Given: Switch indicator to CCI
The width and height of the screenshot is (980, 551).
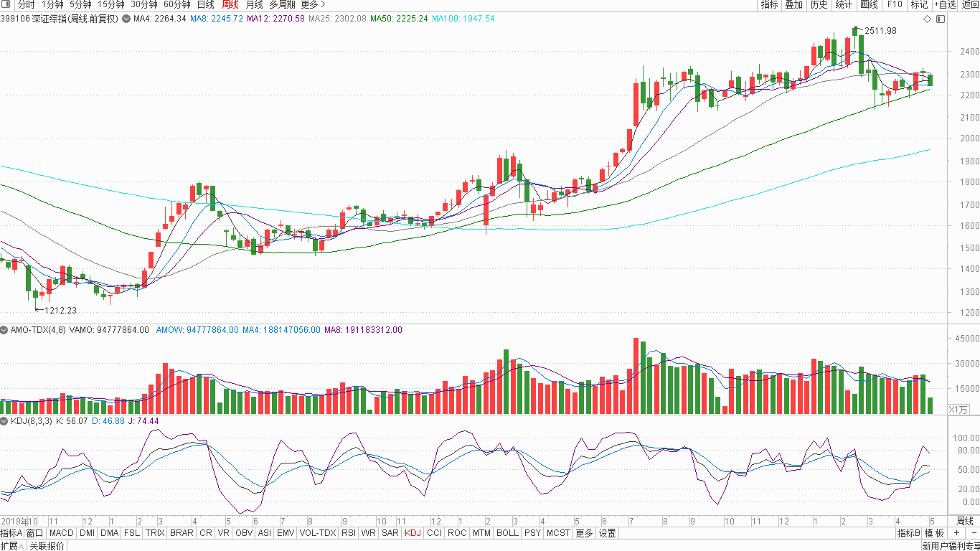Looking at the screenshot, I should (435, 533).
